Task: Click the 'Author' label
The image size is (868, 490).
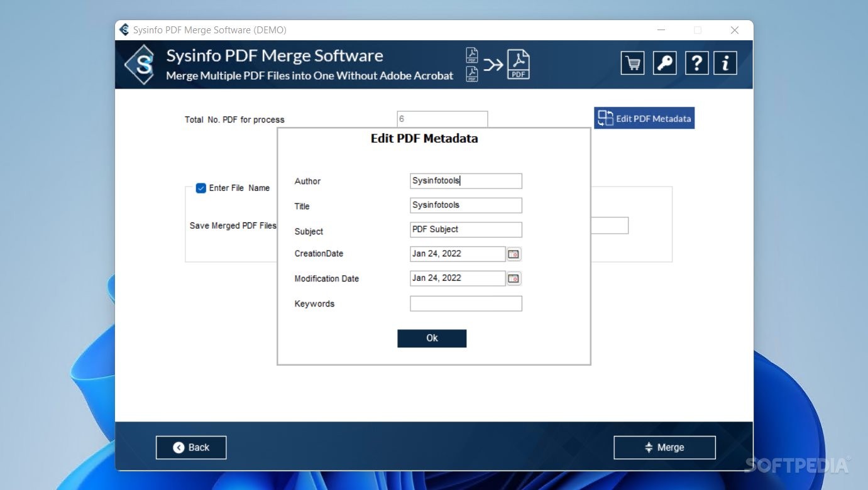Action: pos(307,181)
